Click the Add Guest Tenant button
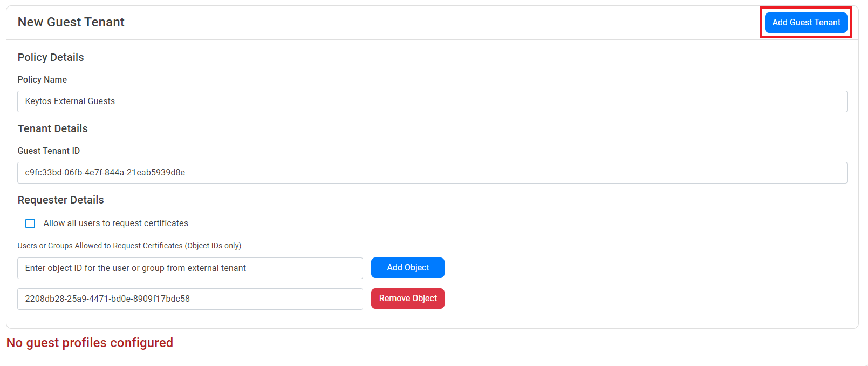 pos(805,22)
